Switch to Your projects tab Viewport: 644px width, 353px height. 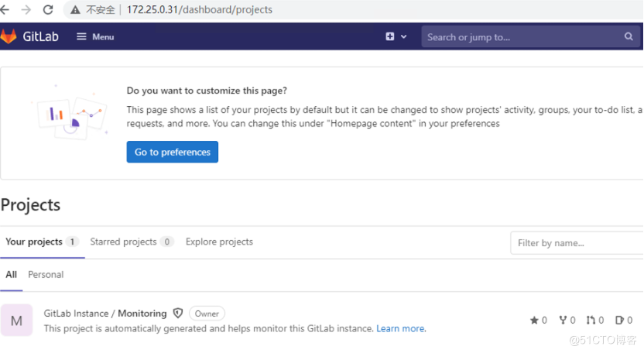pos(42,242)
